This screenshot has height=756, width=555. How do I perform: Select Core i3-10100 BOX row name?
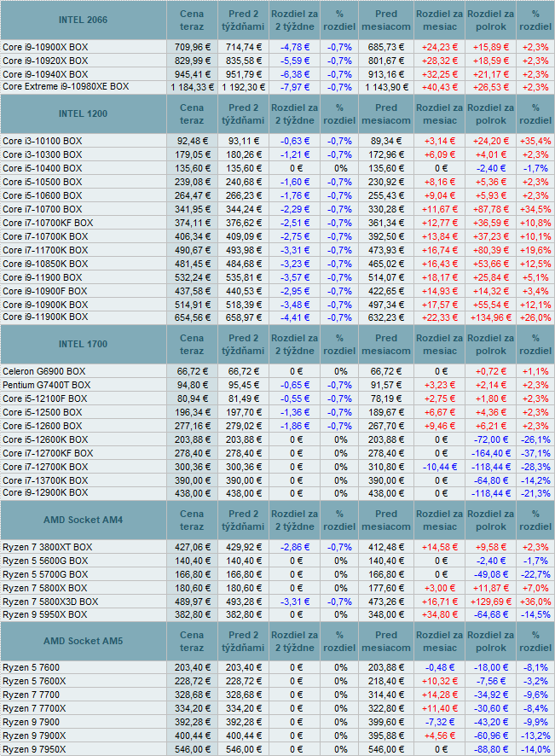tap(43, 142)
